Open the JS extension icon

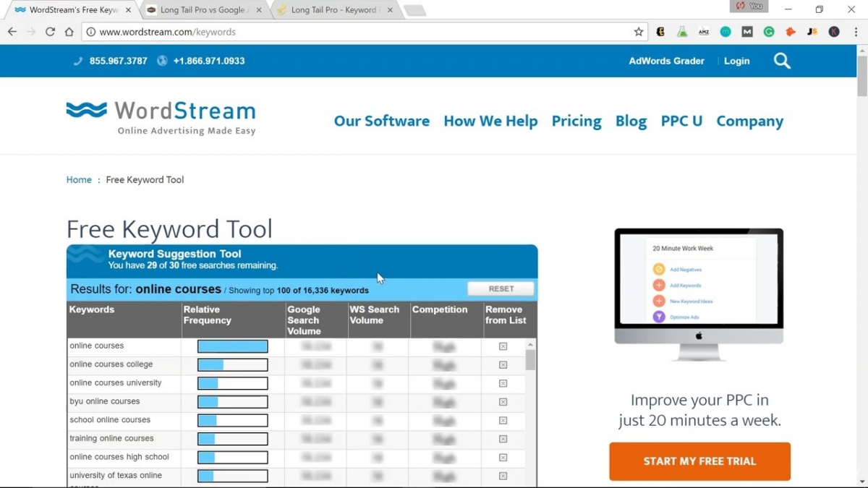pyautogui.click(x=812, y=32)
